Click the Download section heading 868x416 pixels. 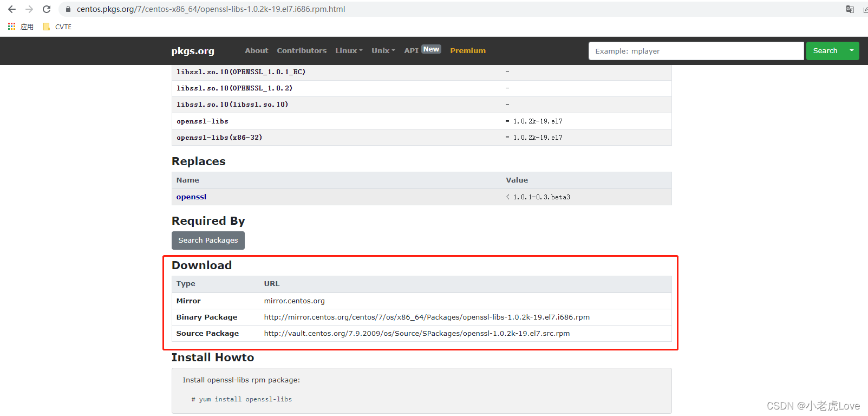(201, 265)
